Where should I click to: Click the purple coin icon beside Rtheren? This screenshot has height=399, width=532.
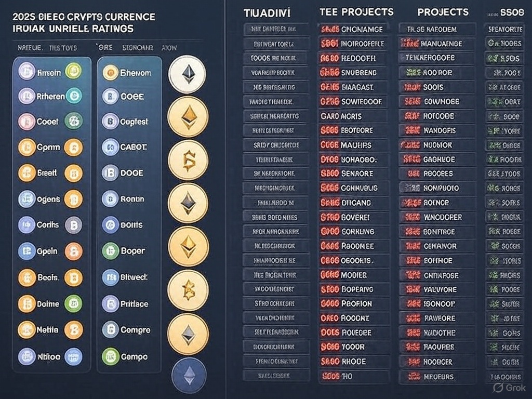26,96
